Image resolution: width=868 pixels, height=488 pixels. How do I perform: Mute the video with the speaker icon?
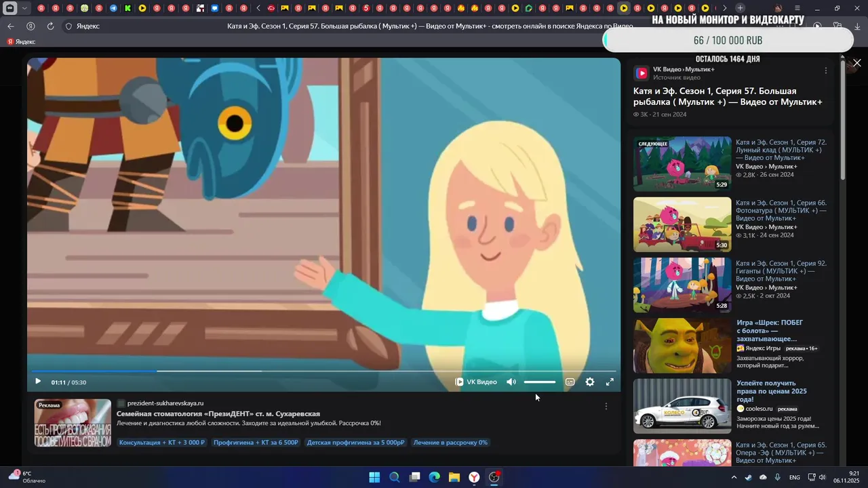pos(511,382)
